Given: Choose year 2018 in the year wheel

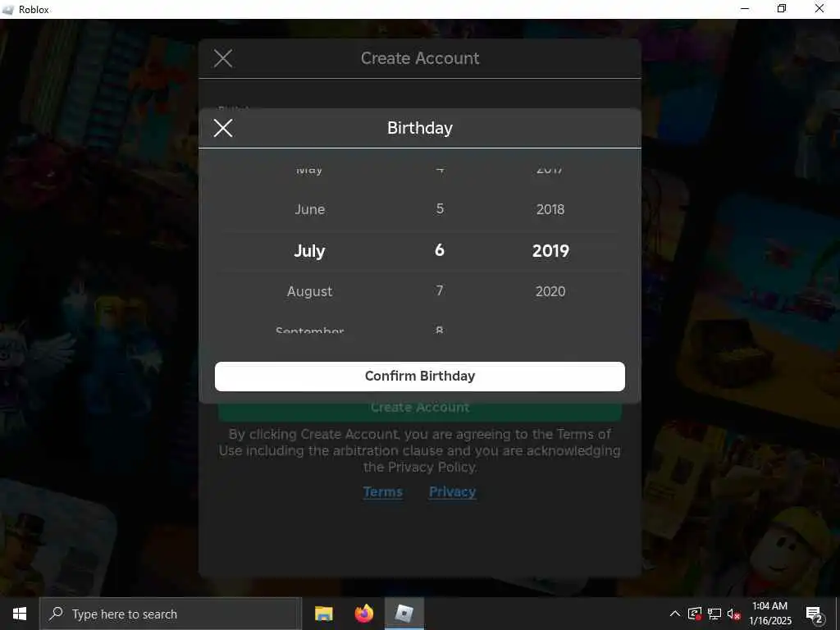Looking at the screenshot, I should tap(550, 209).
